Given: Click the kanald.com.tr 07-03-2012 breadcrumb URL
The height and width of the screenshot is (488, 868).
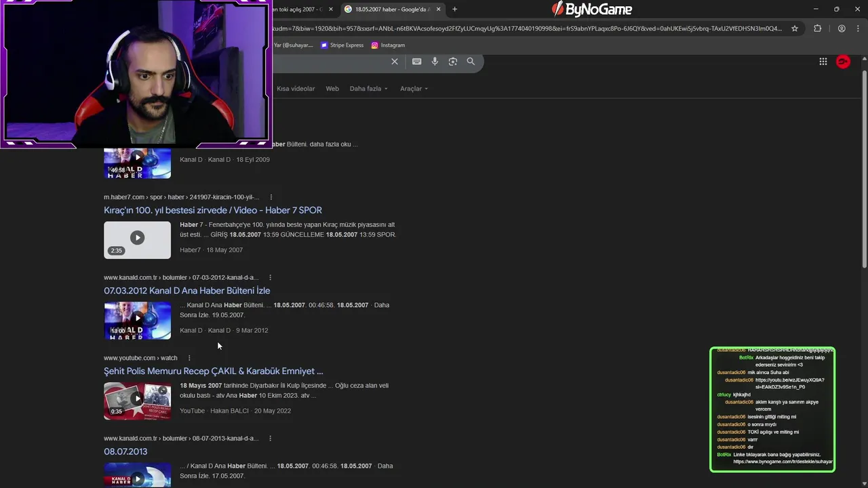Looking at the screenshot, I should point(181,278).
